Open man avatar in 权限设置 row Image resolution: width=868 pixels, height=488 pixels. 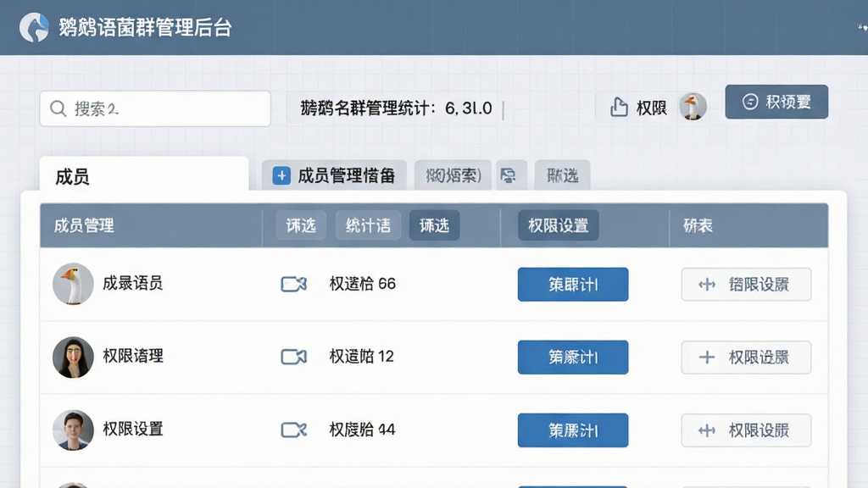coord(73,430)
